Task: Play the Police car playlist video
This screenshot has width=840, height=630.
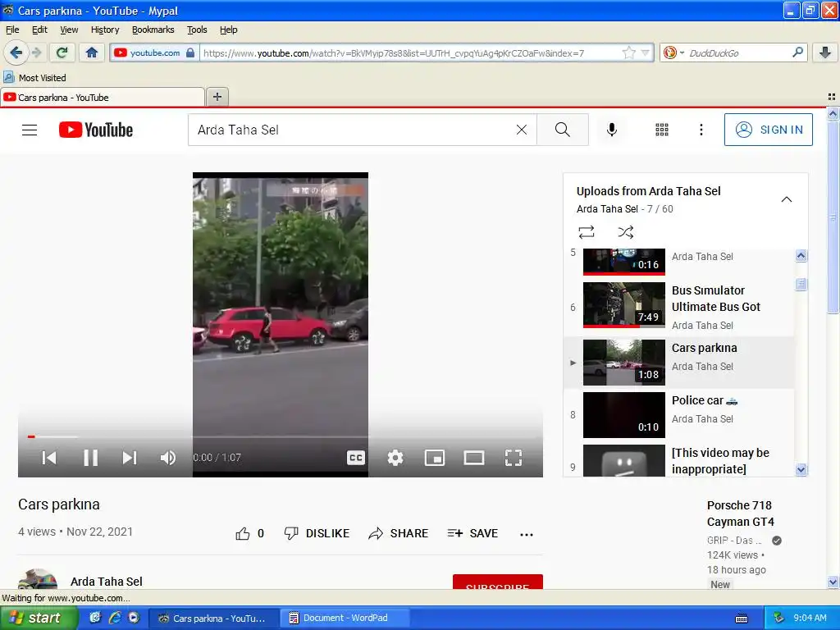Action: (x=678, y=414)
